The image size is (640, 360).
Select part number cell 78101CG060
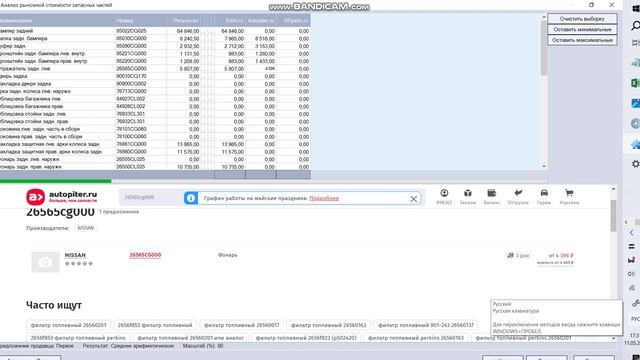pos(140,129)
